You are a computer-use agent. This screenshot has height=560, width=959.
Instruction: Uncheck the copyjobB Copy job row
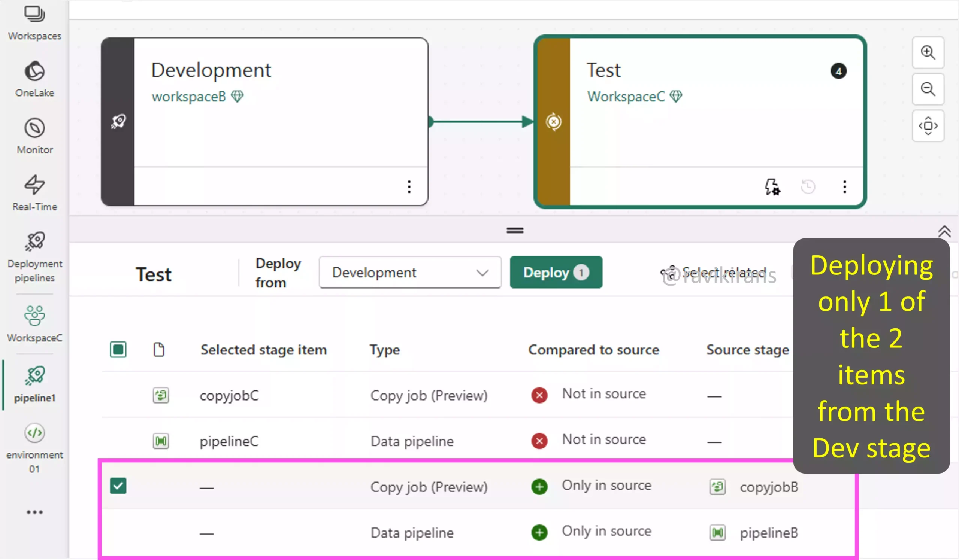[x=118, y=486]
